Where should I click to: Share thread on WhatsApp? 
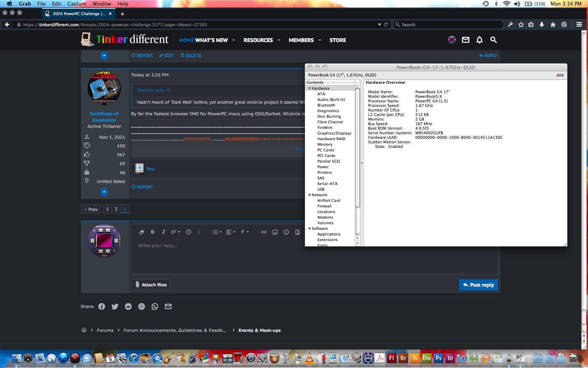pos(155,307)
